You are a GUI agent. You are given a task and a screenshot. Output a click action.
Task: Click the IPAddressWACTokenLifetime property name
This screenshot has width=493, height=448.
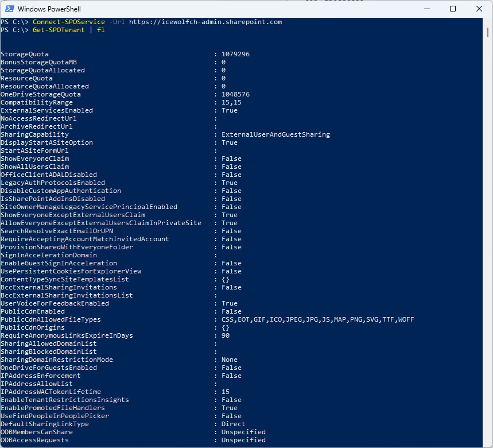click(x=51, y=392)
